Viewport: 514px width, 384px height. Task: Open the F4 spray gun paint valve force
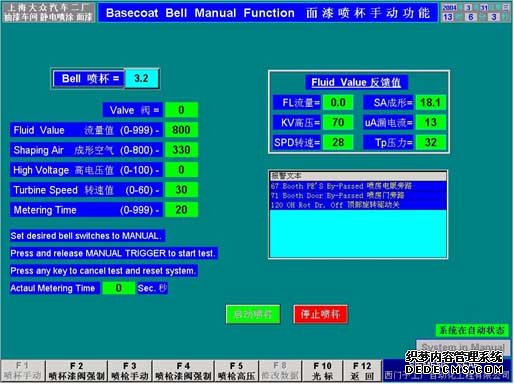(x=183, y=371)
